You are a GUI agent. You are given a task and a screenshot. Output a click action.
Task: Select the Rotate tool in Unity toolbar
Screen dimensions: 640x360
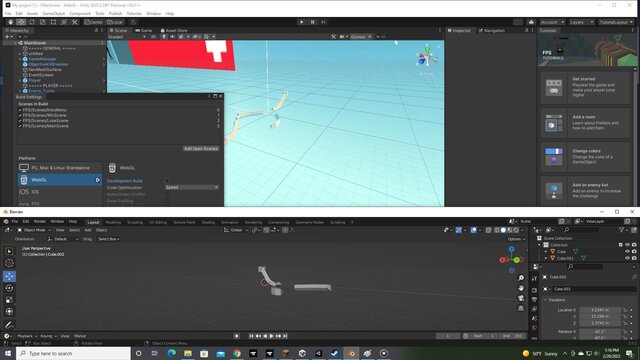tap(32, 22)
